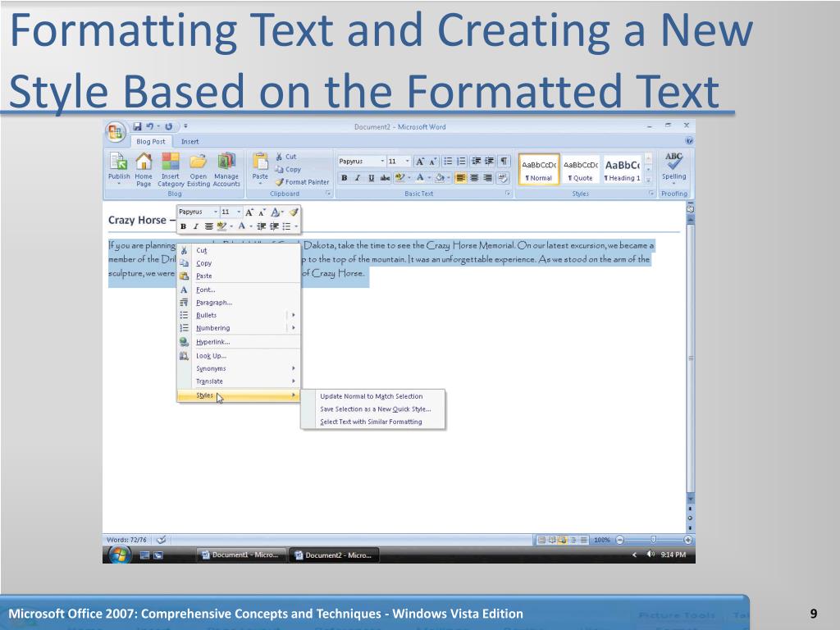Switch to the Blog Post tab
Screen dimensions: 840x630
pyautogui.click(x=151, y=141)
